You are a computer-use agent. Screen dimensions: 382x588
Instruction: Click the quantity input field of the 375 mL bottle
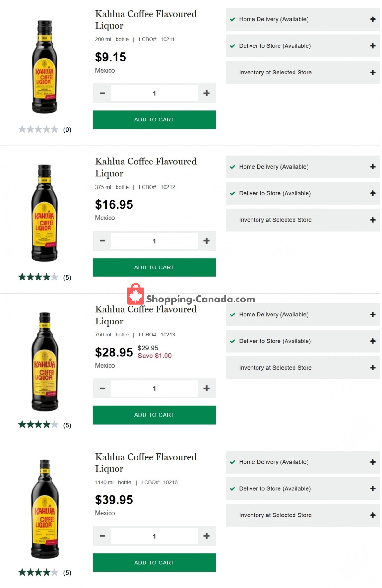tap(154, 241)
